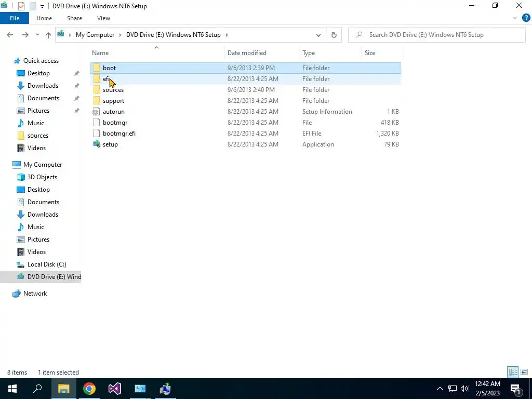Screen dimensions: 532x399
Task: Select My Computer in navigation pane
Action: pyautogui.click(x=43, y=165)
